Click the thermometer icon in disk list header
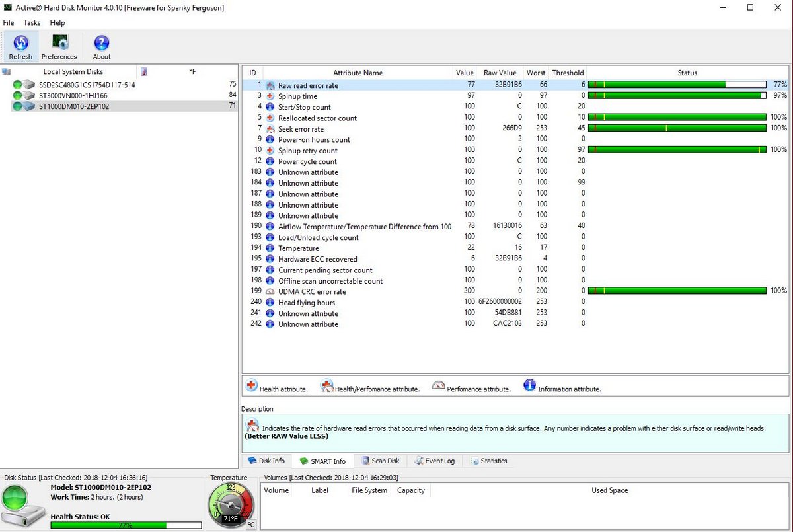The width and height of the screenshot is (793, 532). pyautogui.click(x=143, y=72)
